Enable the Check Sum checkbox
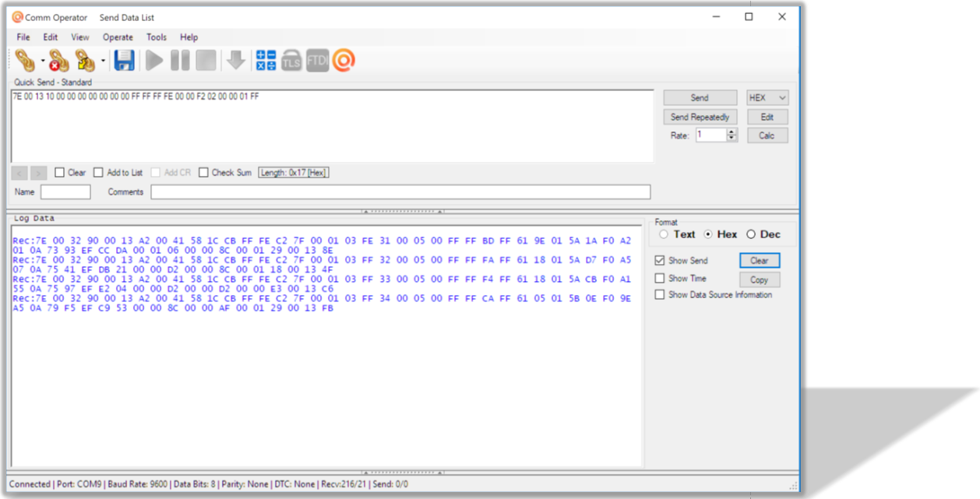The height and width of the screenshot is (499, 980). (203, 173)
